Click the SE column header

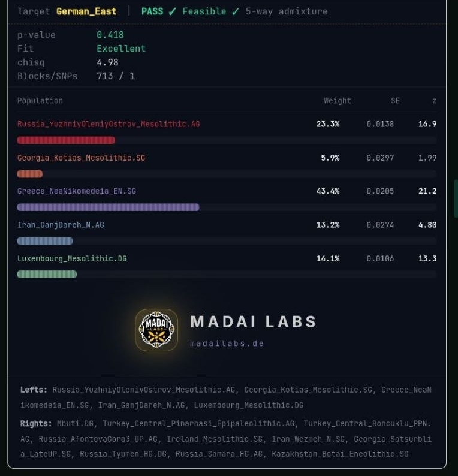coord(395,101)
